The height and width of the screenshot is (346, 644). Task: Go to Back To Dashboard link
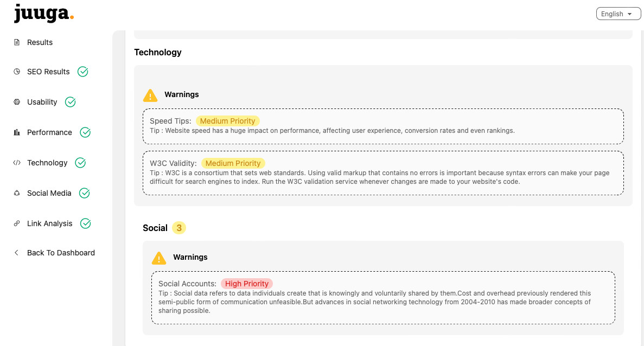point(61,253)
